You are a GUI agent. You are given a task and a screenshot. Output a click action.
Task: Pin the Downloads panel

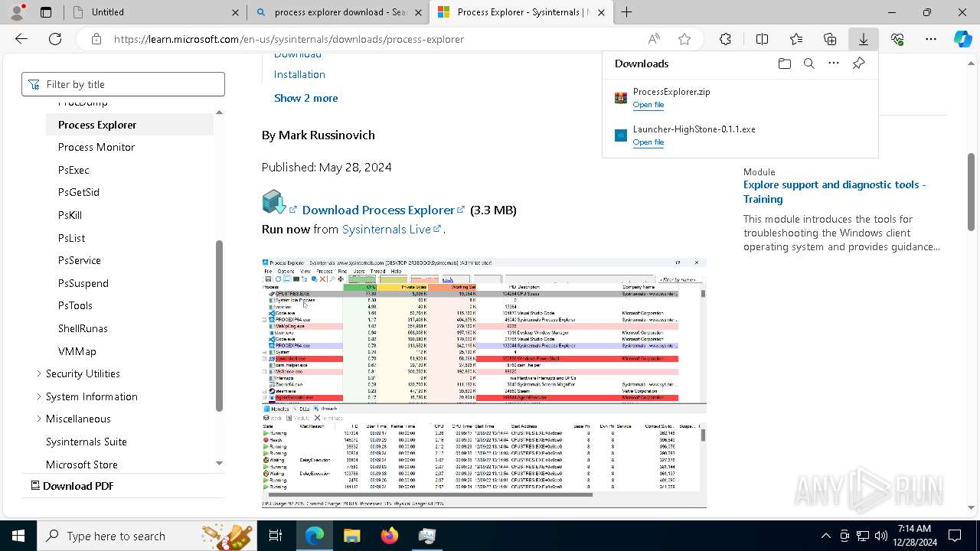[858, 64]
